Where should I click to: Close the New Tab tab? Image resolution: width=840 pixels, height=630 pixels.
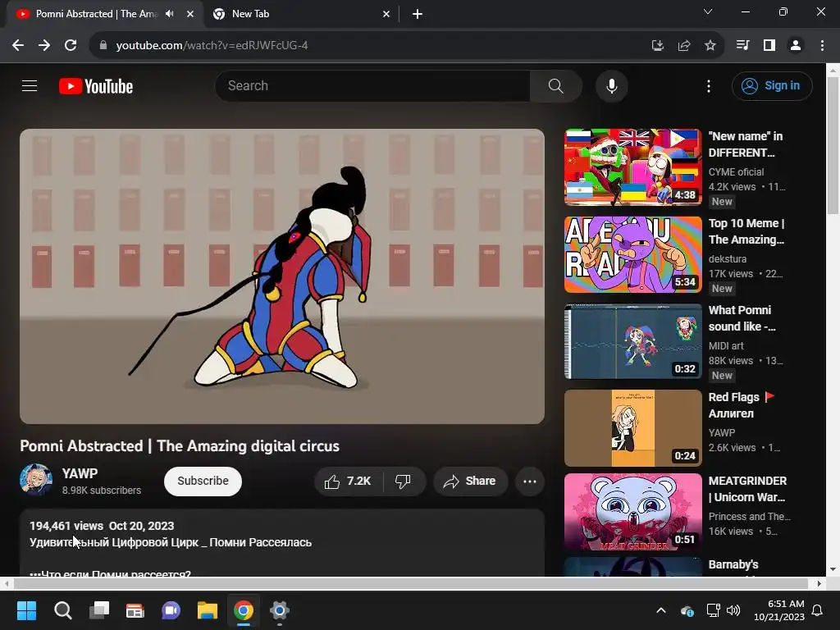[x=386, y=14]
